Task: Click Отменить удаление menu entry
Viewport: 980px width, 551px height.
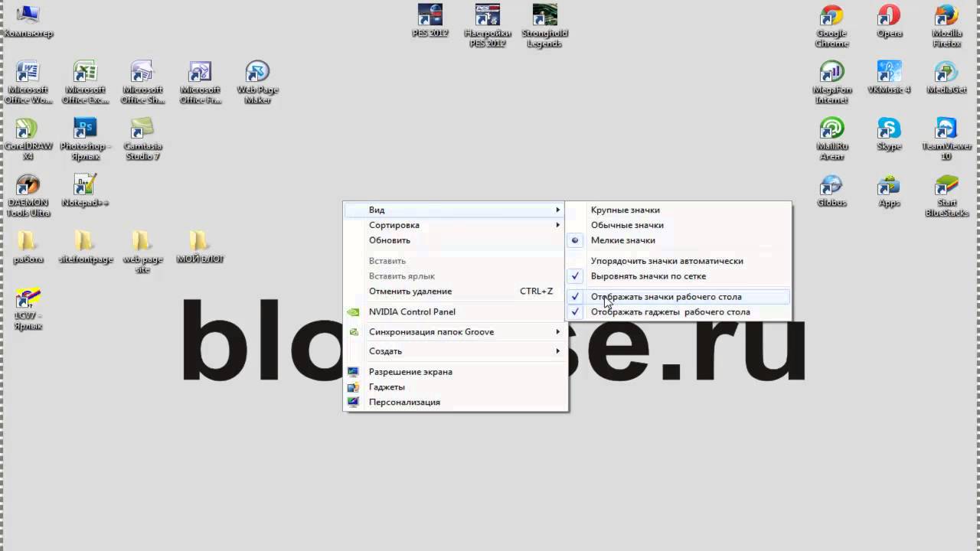Action: coord(455,292)
